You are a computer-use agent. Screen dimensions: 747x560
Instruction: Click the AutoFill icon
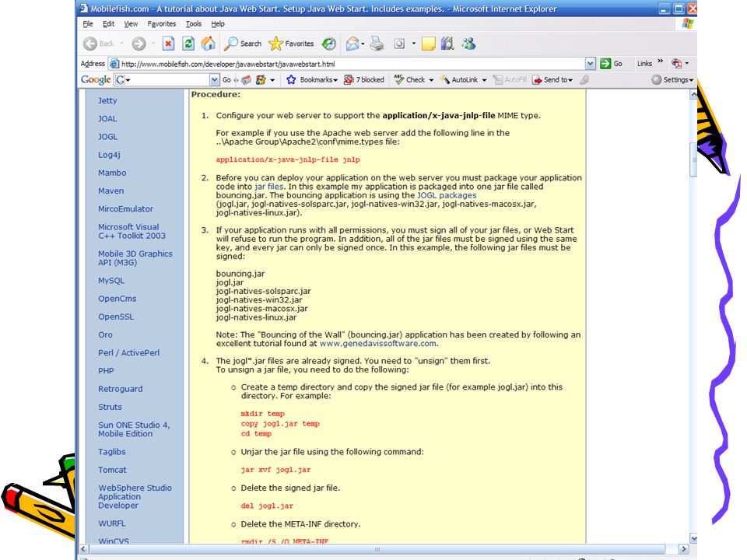(x=498, y=79)
